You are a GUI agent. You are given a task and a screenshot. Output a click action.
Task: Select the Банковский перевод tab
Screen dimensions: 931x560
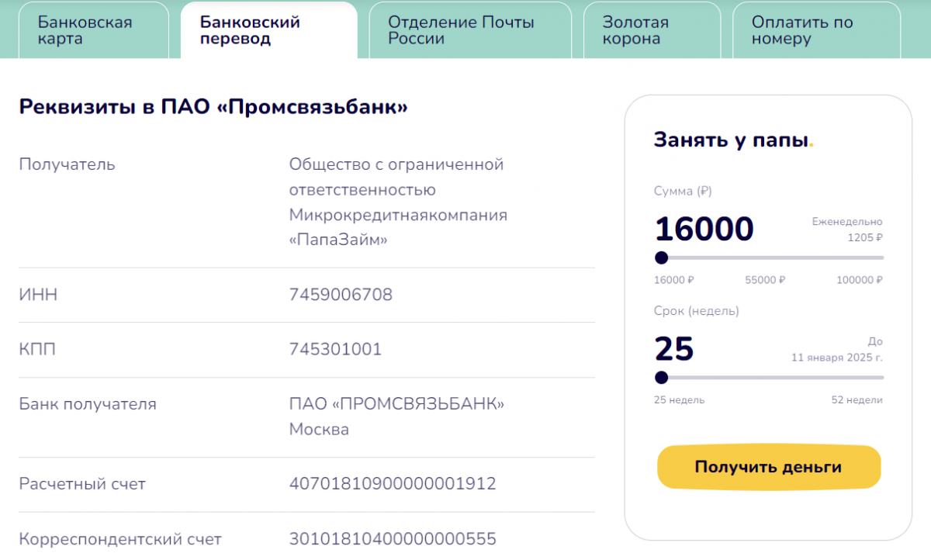coord(268,30)
